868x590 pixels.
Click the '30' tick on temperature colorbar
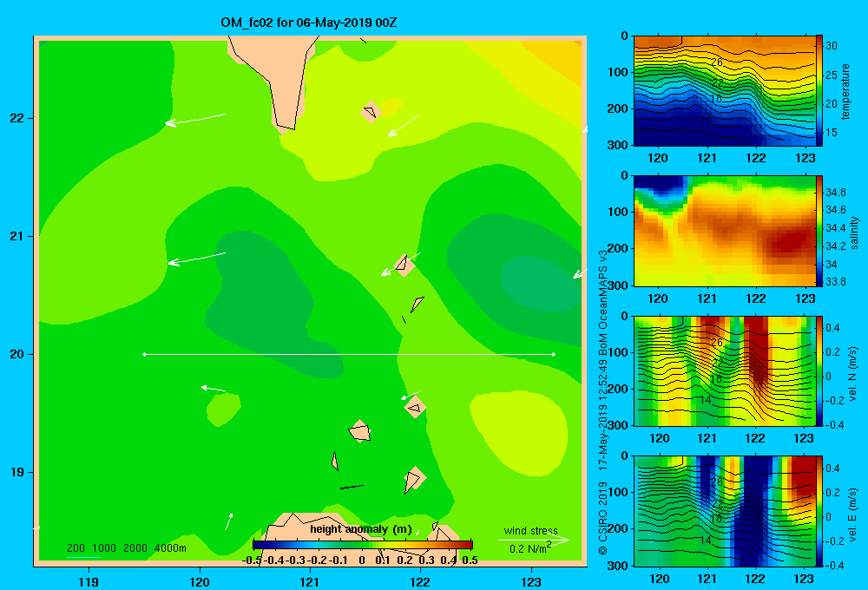[832, 46]
